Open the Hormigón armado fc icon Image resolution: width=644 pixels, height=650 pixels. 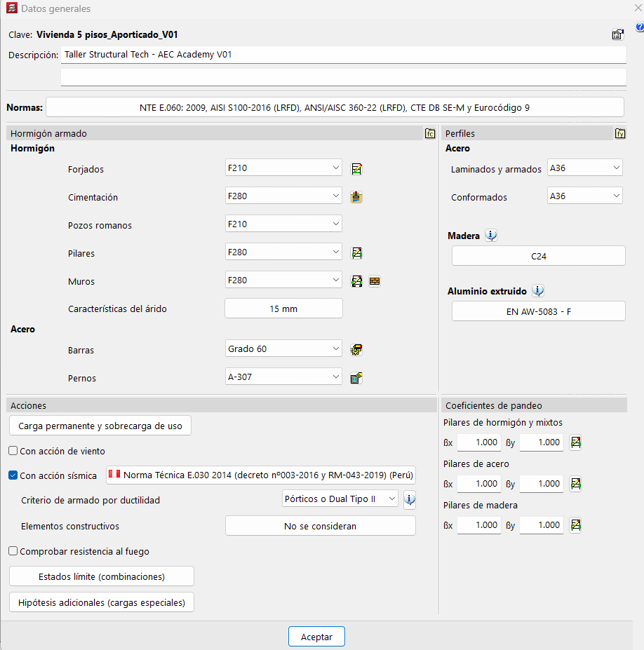430,133
